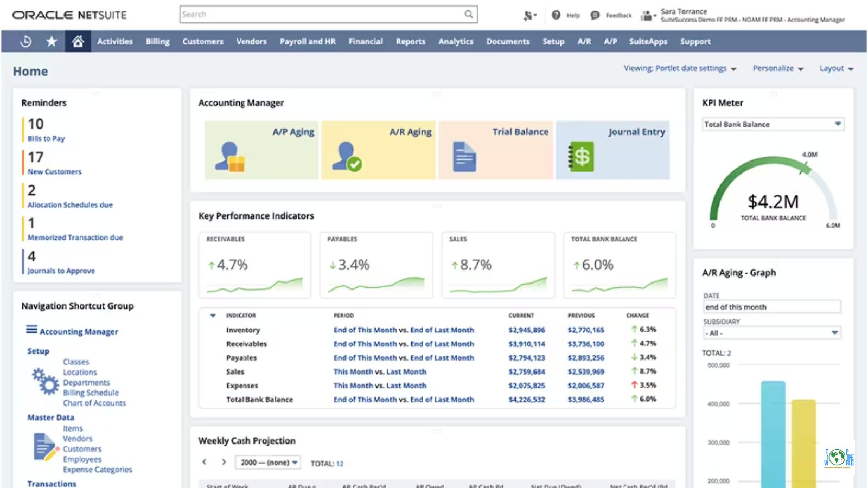This screenshot has width=868, height=488.
Task: Open the Activities menu
Action: pyautogui.click(x=115, y=41)
